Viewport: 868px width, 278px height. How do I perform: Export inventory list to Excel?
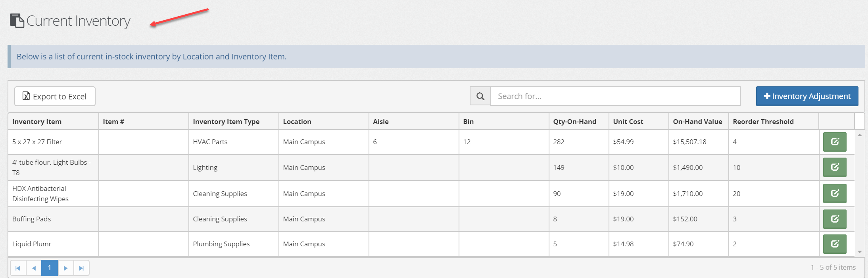[55, 96]
